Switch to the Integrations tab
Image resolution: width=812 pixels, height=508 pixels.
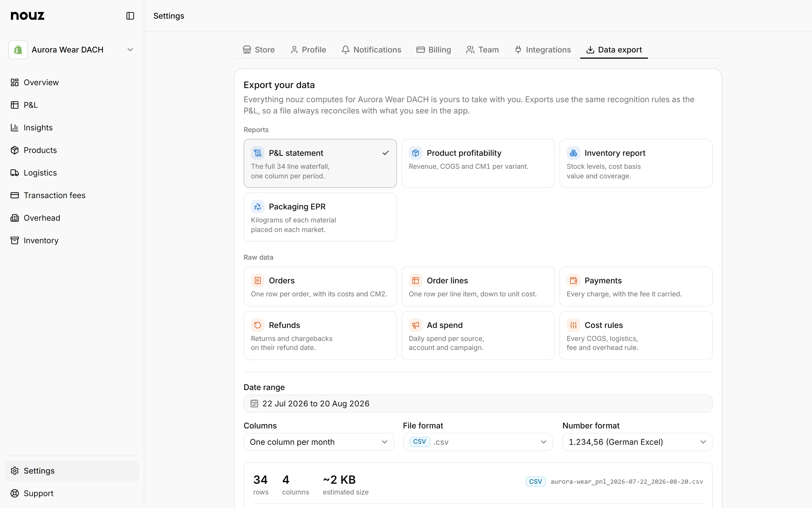point(543,50)
